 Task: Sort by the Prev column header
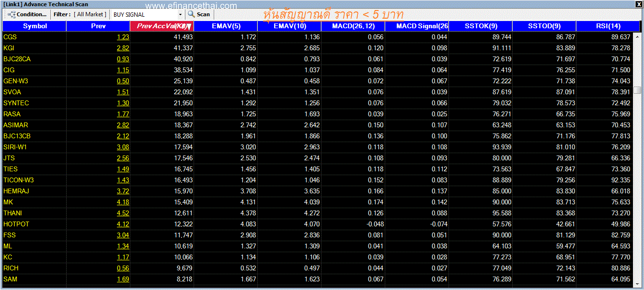pos(98,26)
